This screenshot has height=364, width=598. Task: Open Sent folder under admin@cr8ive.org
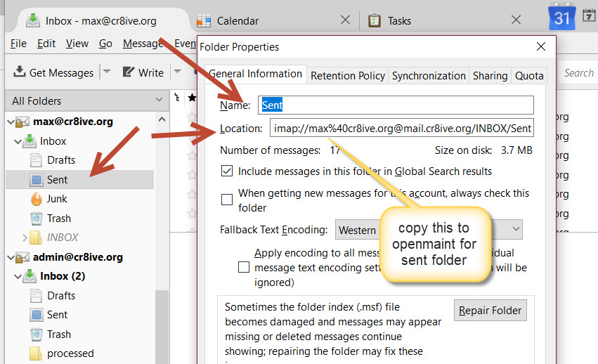tap(57, 315)
